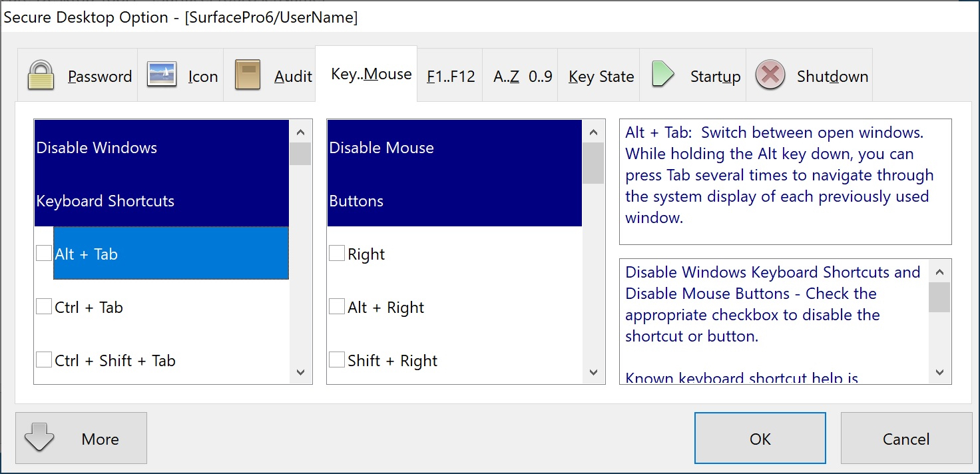Click the green arrow icon for Startup
Viewport: 980px width, 474px height.
pos(663,75)
